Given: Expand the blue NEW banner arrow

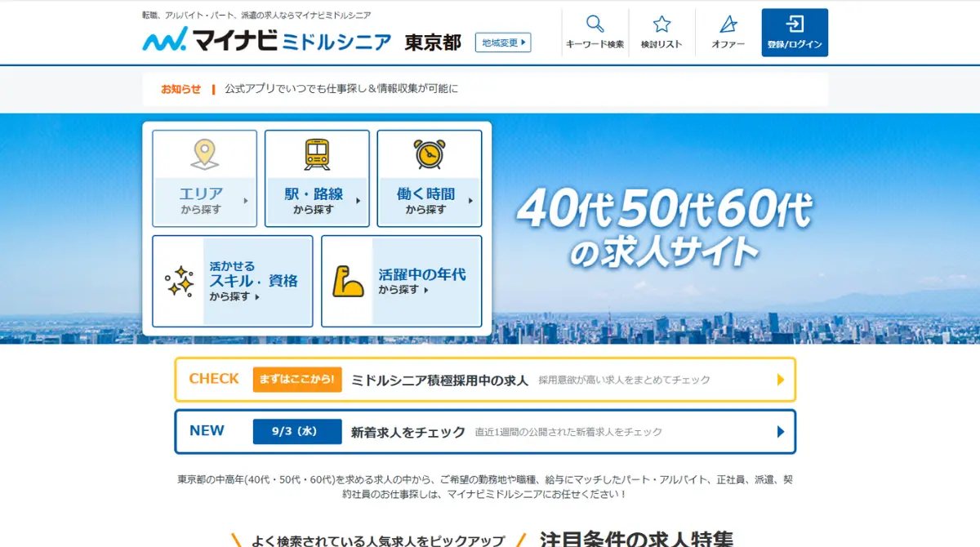Looking at the screenshot, I should (x=780, y=431).
